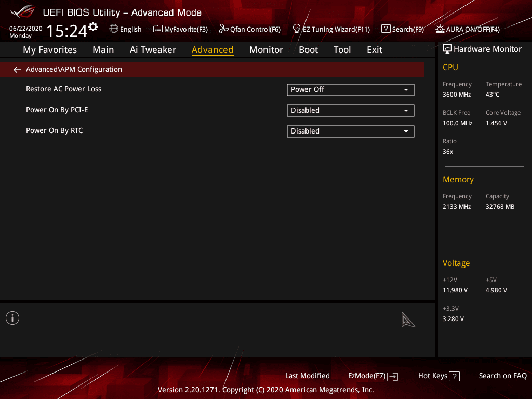Click the mouse pointer graphic icon
Screen dimensions: 532x399
tap(408, 320)
